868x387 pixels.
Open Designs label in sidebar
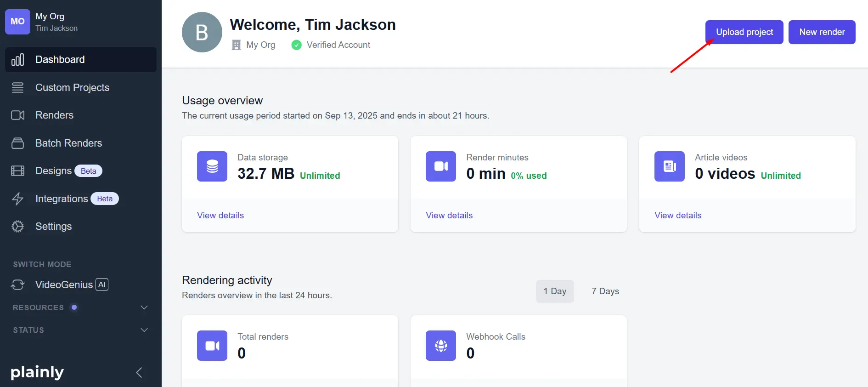(x=53, y=171)
